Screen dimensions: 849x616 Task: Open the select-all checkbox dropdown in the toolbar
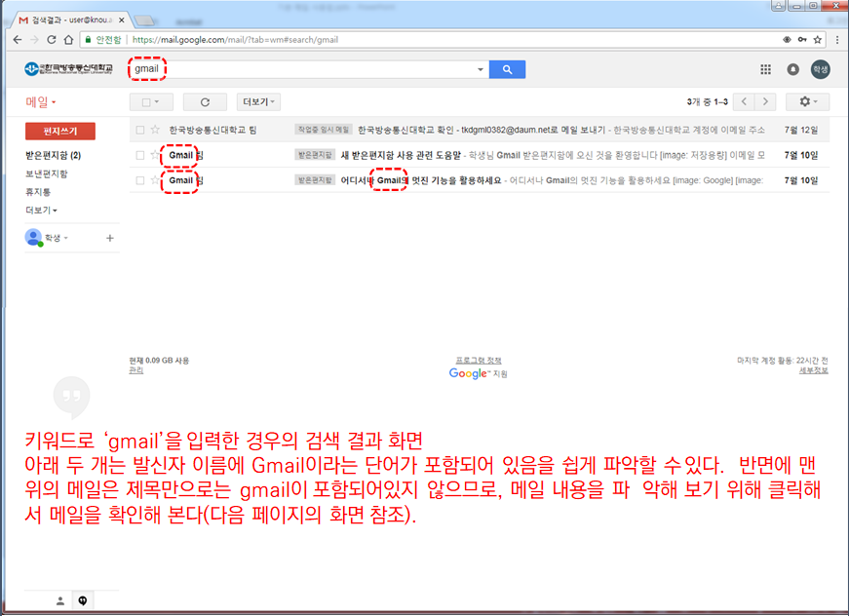(x=151, y=101)
